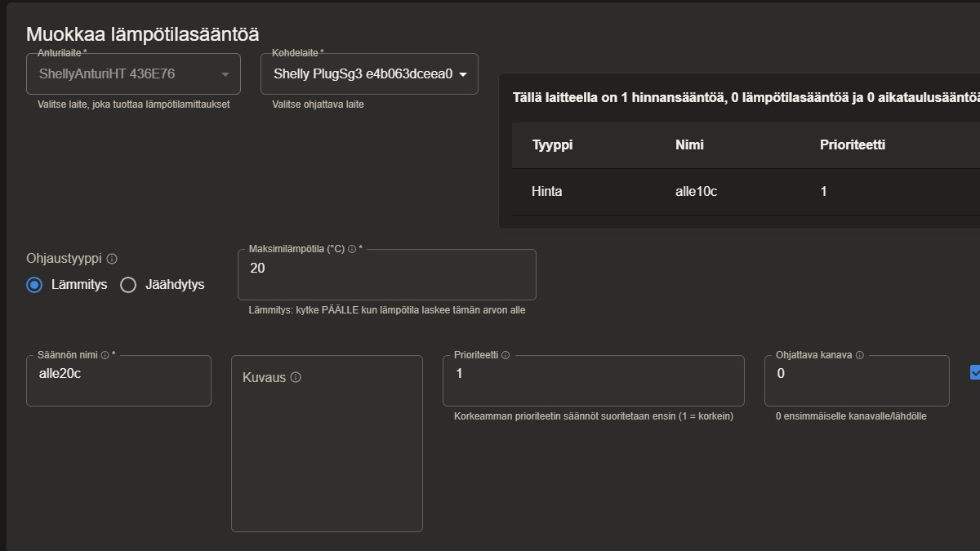
Task: Focus the Säännön nimi text field
Action: click(118, 380)
